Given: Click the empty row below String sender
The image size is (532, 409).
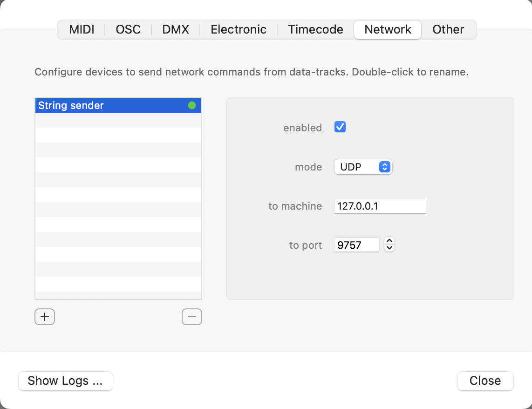Looking at the screenshot, I should (x=118, y=121).
